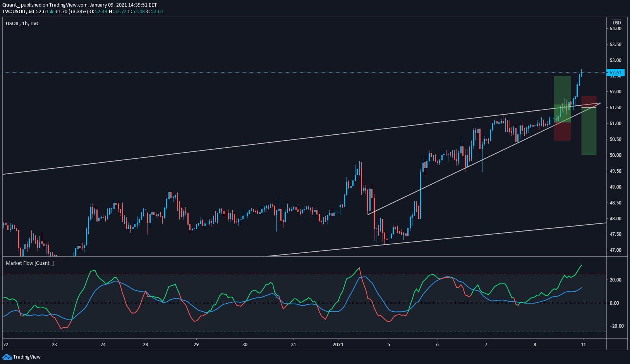Screen dimensions: 630x364
Task: Click the 52.00 price axis label
Action: coord(616,92)
